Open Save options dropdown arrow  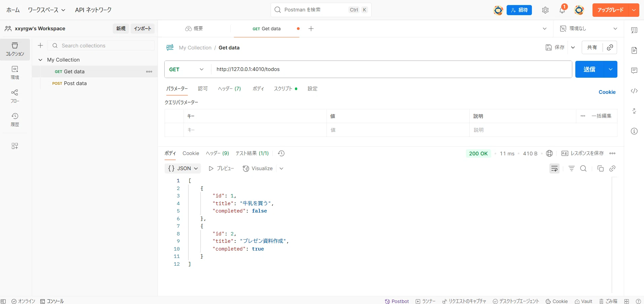coord(573,47)
